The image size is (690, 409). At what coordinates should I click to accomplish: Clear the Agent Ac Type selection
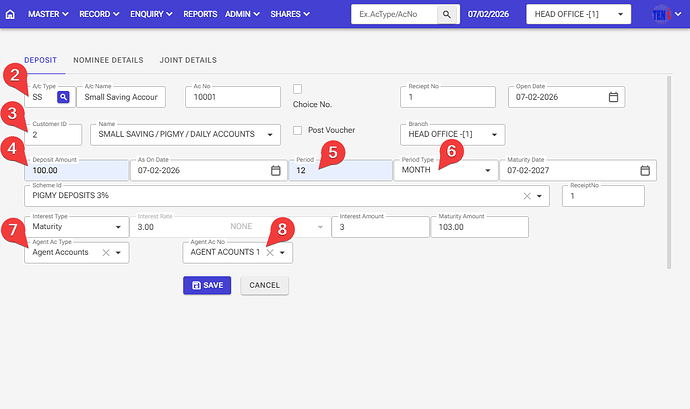pos(104,253)
